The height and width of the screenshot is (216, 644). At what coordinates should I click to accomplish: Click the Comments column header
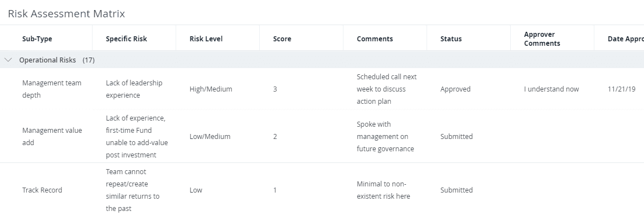coord(375,39)
